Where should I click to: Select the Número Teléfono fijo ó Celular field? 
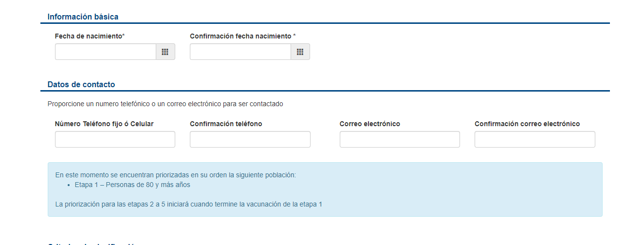115,139
